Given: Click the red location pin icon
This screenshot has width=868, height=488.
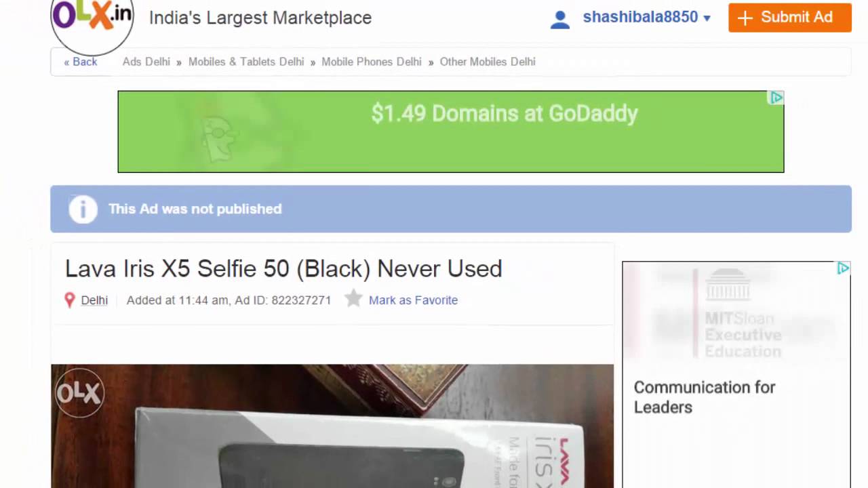Looking at the screenshot, I should [x=69, y=300].
